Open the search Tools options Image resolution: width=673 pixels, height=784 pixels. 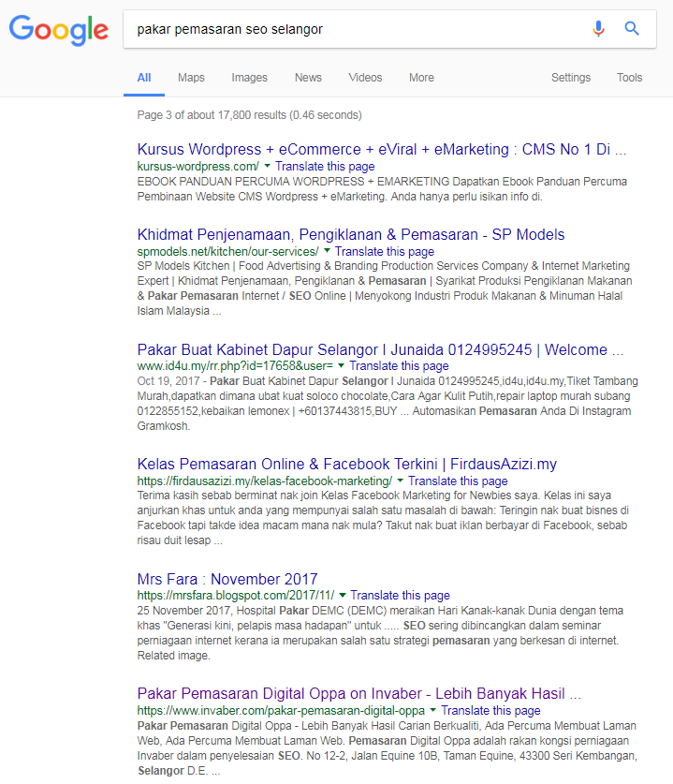pos(629,78)
